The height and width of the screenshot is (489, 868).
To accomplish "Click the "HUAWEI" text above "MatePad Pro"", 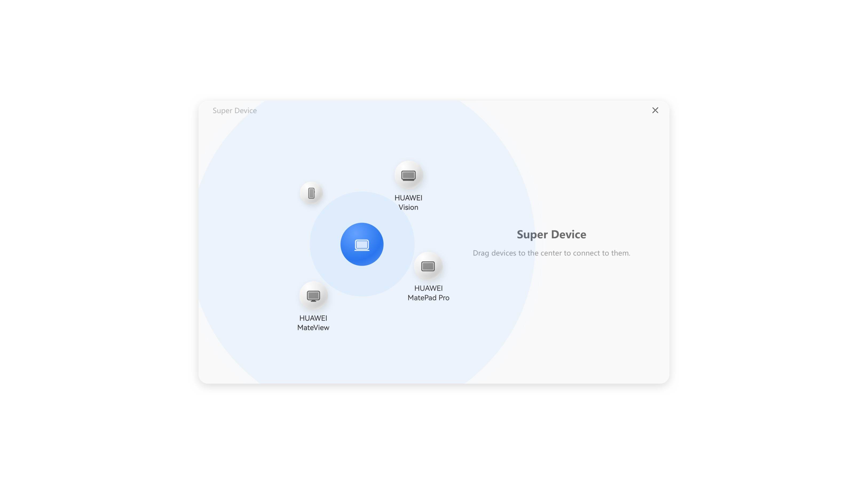I will tap(428, 288).
